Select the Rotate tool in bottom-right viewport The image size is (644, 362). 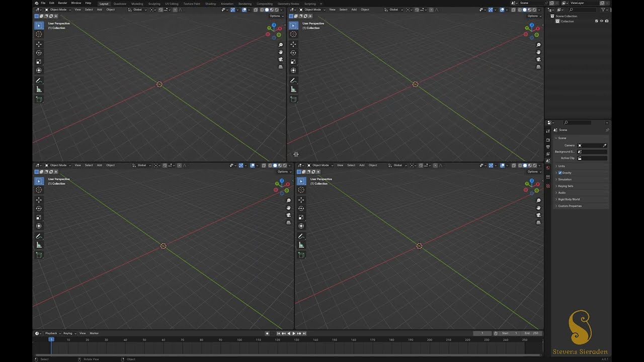(x=301, y=208)
